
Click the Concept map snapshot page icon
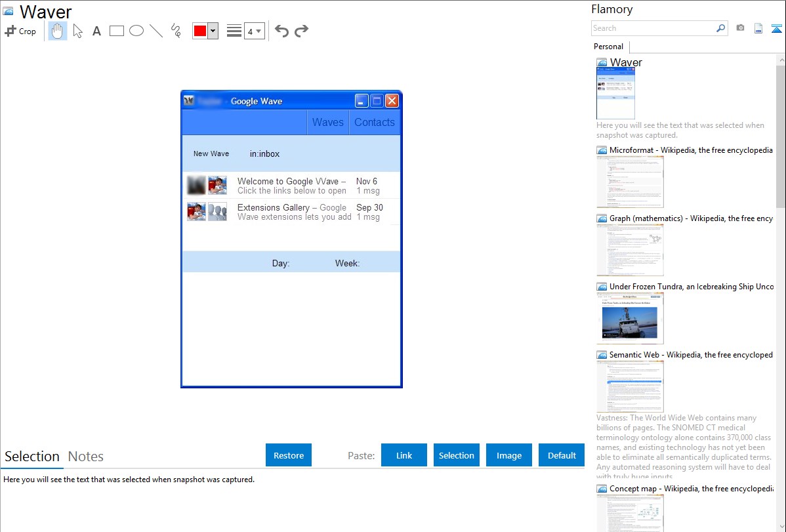(x=602, y=489)
